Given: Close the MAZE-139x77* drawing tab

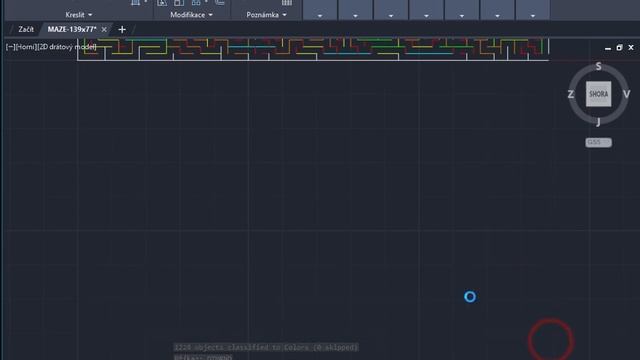Looking at the screenshot, I should pyautogui.click(x=104, y=29).
